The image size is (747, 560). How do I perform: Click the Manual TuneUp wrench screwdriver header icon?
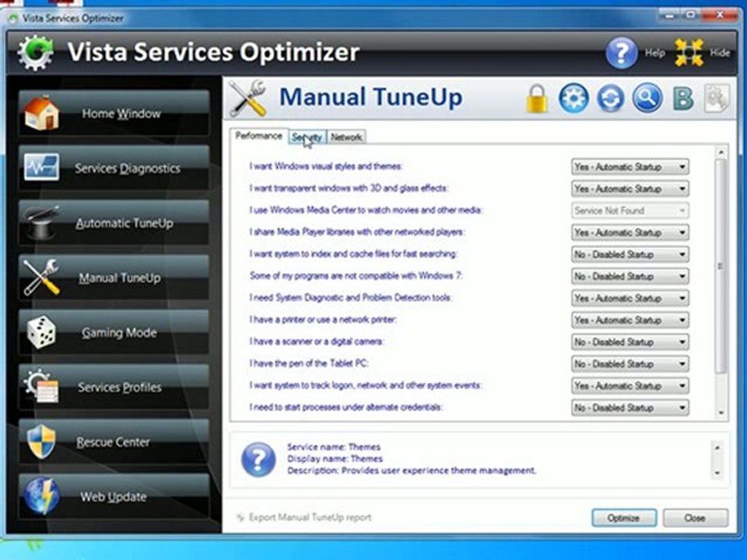[247, 98]
